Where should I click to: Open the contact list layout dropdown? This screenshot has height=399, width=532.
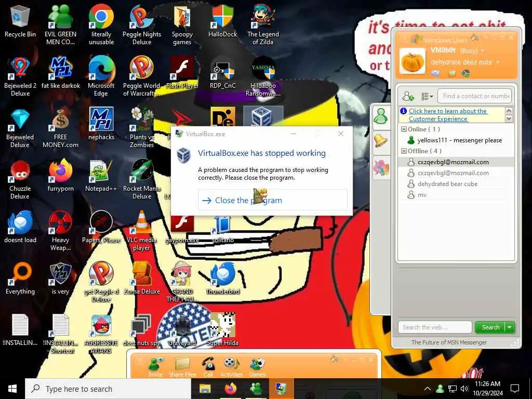(x=427, y=96)
